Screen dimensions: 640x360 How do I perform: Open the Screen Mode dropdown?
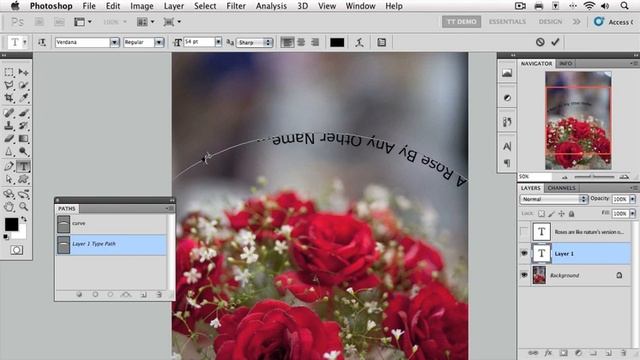172,22
